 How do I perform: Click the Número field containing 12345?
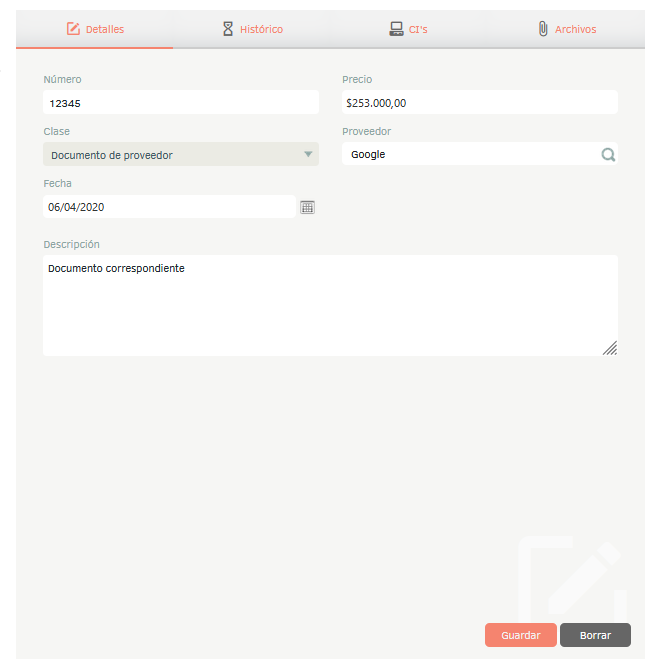tap(180, 102)
